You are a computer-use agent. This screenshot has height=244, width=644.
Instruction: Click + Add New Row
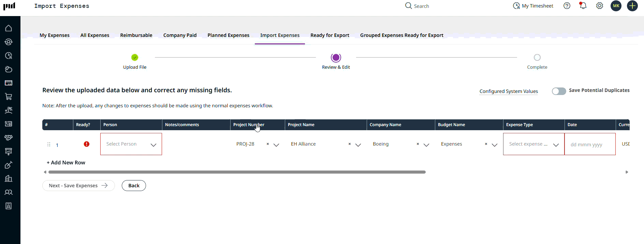pos(66,163)
